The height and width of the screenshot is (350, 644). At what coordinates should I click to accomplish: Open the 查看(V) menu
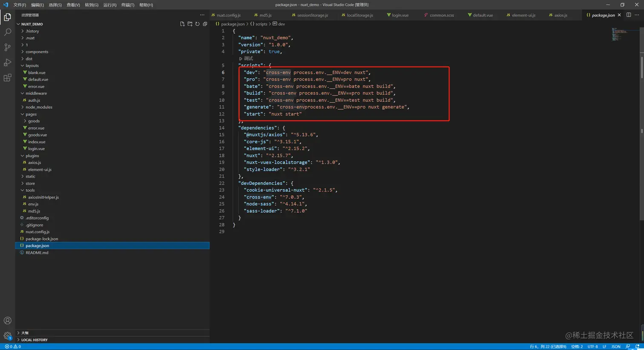[73, 5]
